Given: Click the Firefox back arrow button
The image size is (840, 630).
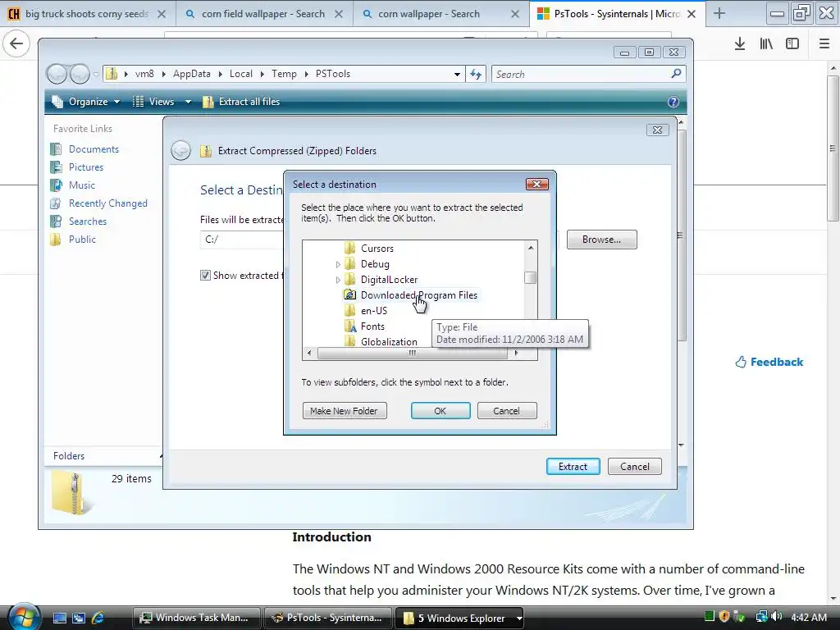Looking at the screenshot, I should tap(16, 43).
